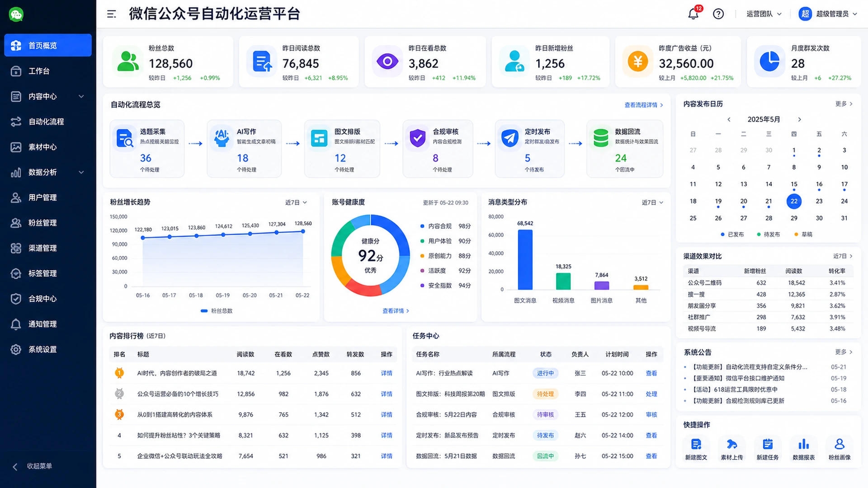The height and width of the screenshot is (488, 868).
Task: Click the 收起菜单 collapse arrow
Action: 15,467
